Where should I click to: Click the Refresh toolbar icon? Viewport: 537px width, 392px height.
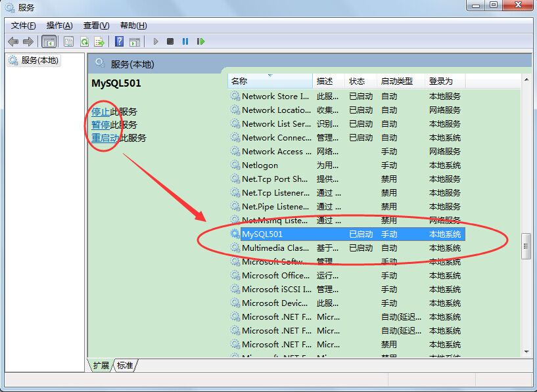(x=84, y=42)
